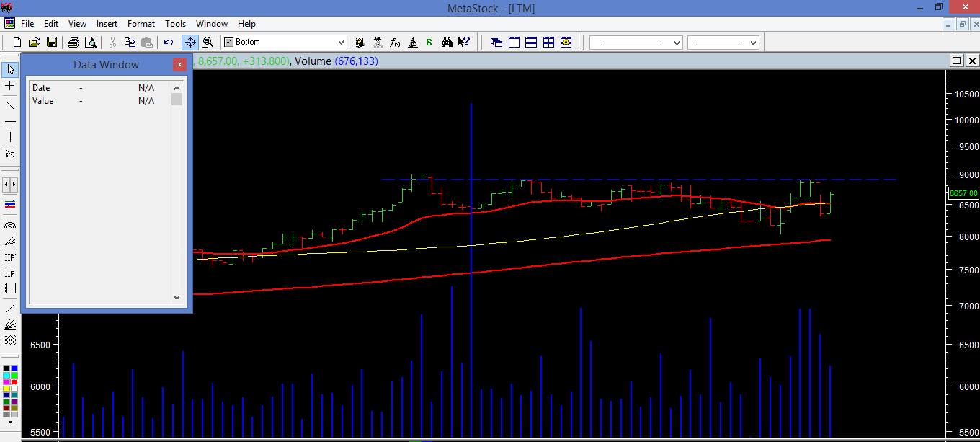Screen dimensions: 980x442
Task: Select the vertical bars time zones tool
Action: (10, 288)
